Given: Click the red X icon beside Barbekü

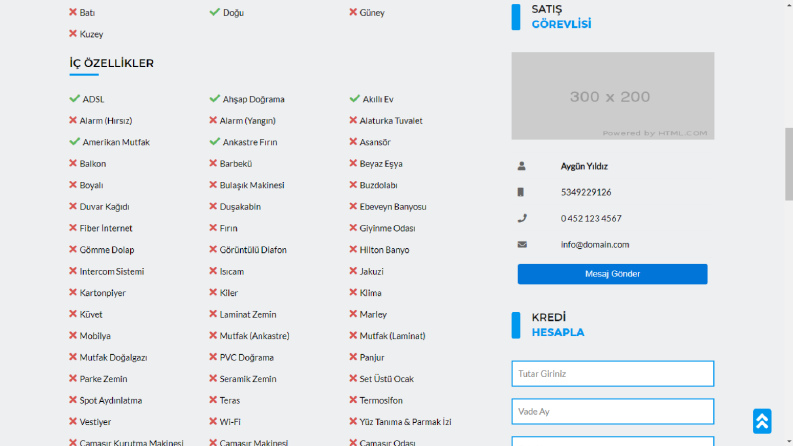Looking at the screenshot, I should (213, 163).
